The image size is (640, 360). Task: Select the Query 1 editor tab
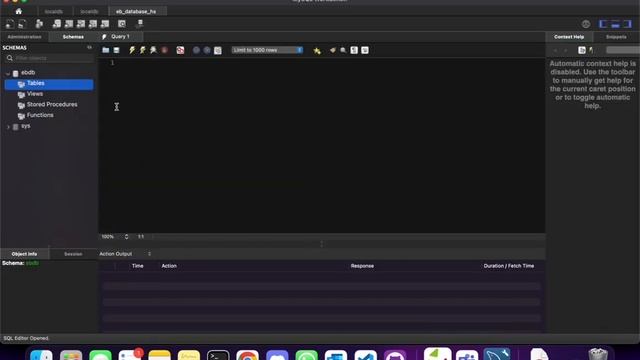[x=120, y=37]
